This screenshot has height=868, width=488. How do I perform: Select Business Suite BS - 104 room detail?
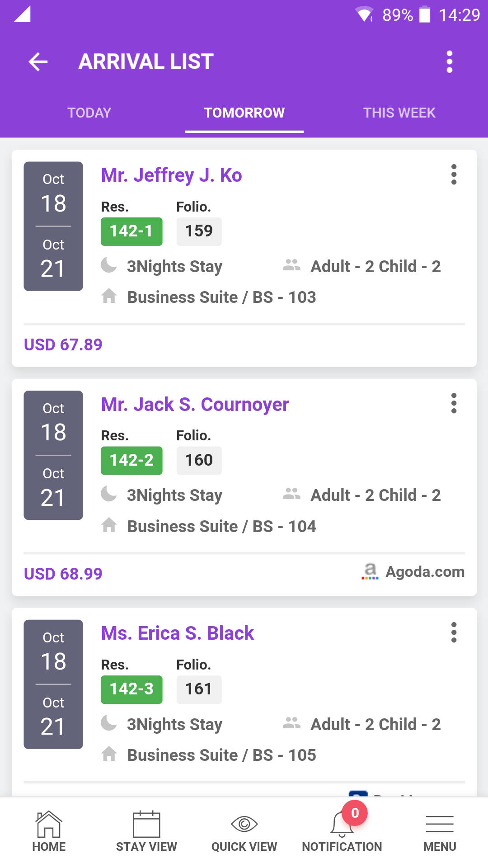point(221,526)
